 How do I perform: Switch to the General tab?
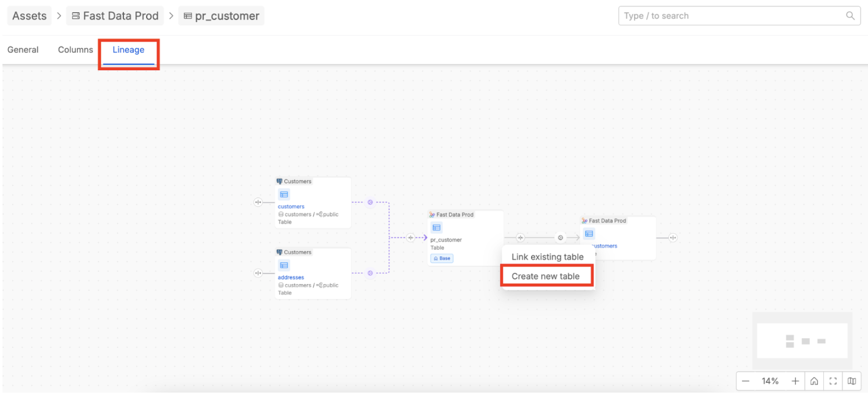click(x=23, y=50)
